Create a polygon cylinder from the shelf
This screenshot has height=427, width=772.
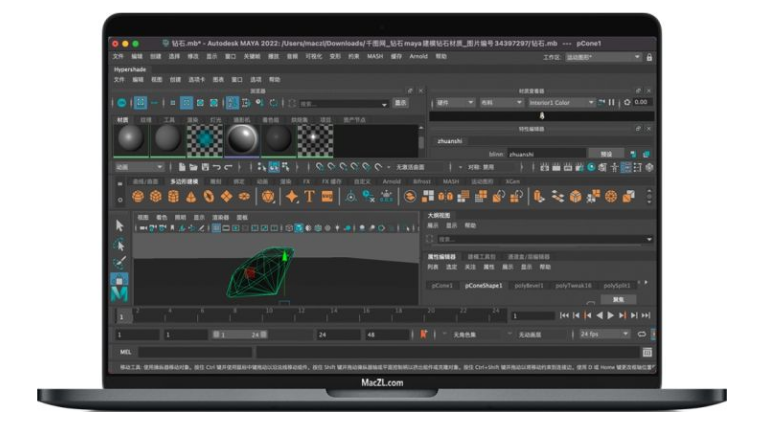(x=173, y=197)
